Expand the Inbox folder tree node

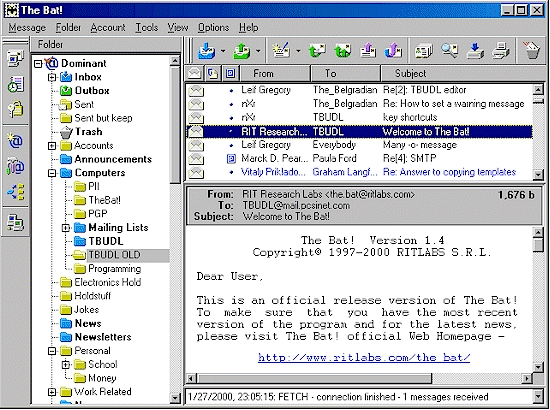tap(52, 77)
